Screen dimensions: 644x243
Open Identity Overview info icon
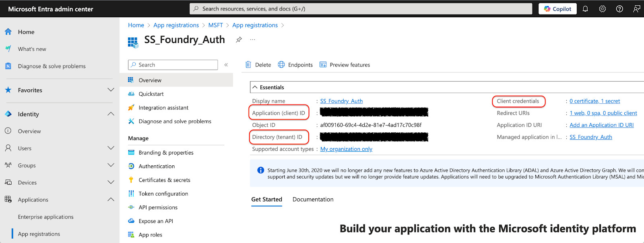(x=8, y=131)
